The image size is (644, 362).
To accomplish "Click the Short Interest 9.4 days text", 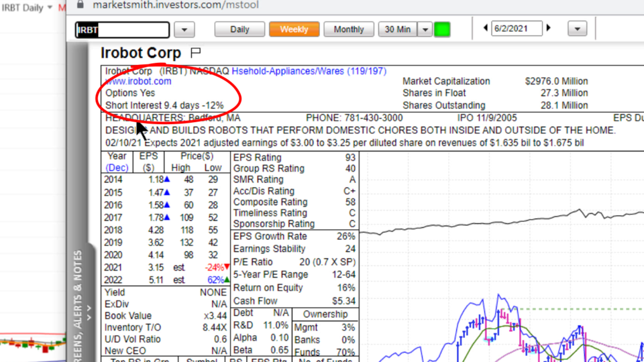I will click(164, 105).
